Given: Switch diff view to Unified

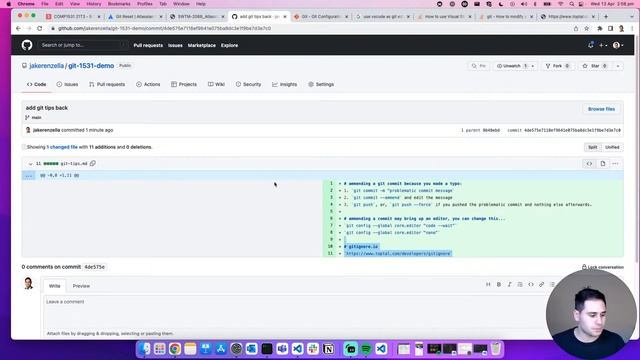Looking at the screenshot, I should (x=612, y=147).
